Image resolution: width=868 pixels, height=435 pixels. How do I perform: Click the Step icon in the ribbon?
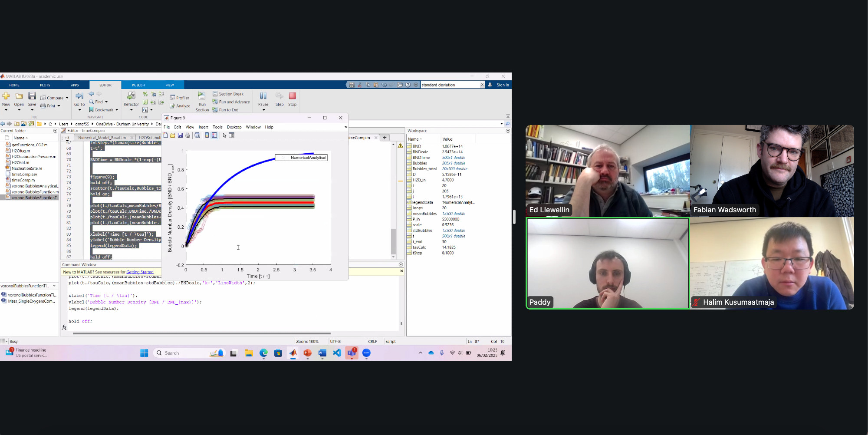click(x=279, y=96)
